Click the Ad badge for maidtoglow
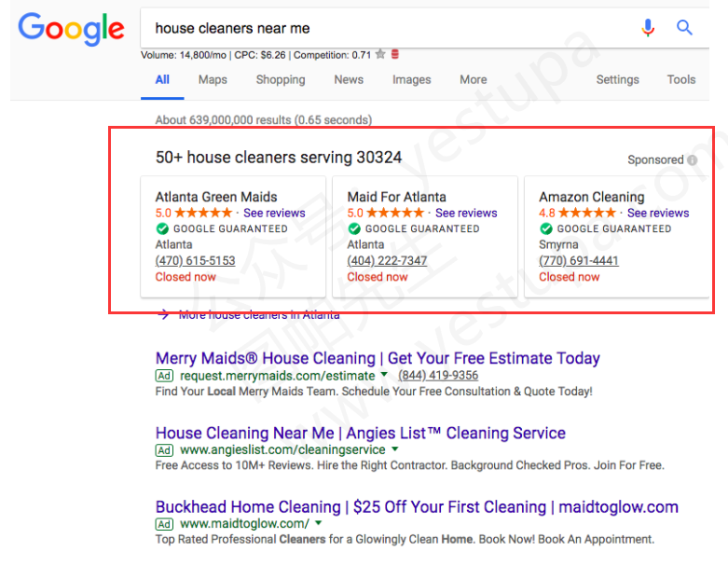 tap(164, 524)
